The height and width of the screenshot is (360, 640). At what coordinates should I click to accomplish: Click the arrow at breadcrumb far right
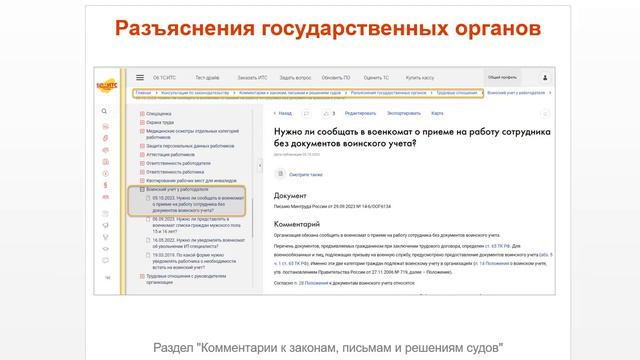point(550,93)
